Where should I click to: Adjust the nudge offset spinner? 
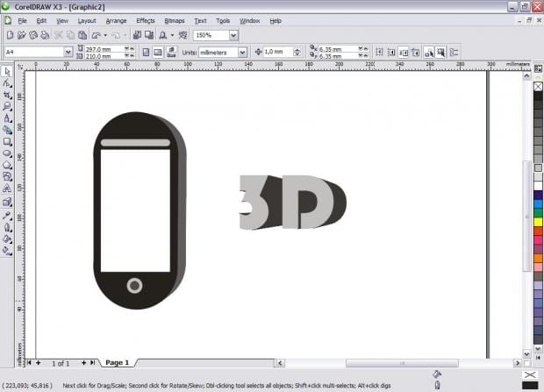click(x=297, y=52)
